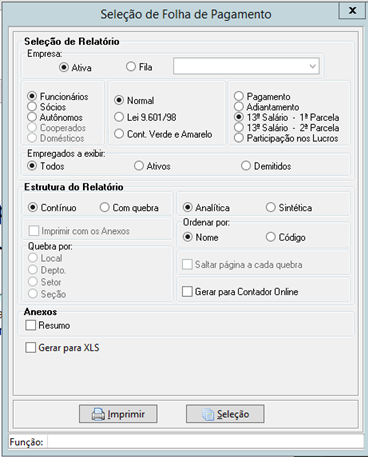Open the Empresa combo box dropdown arrow

click(x=312, y=66)
